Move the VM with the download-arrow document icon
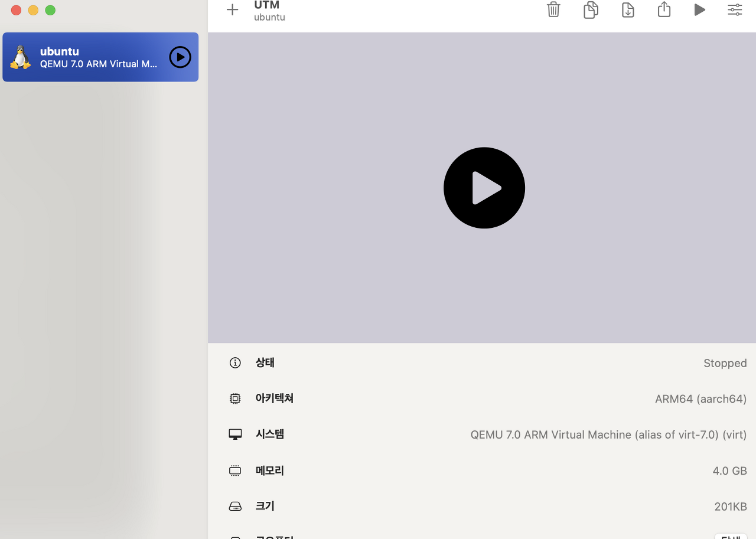The height and width of the screenshot is (539, 756). pos(628,10)
